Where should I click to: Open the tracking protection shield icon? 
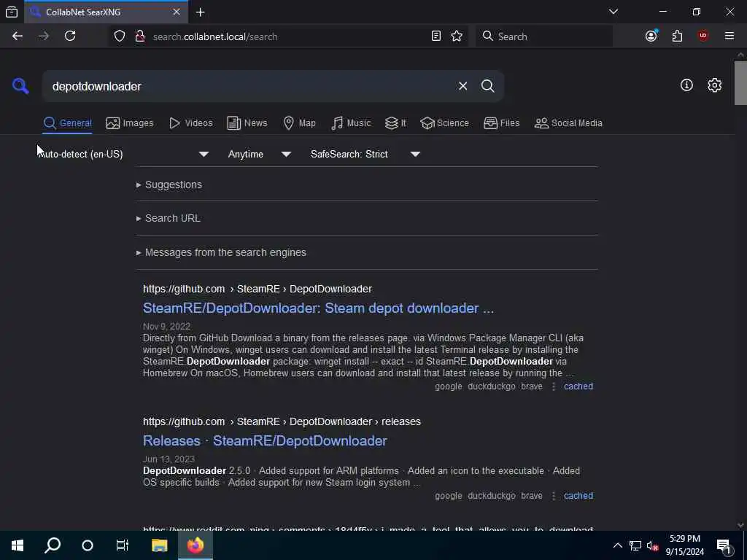pos(120,36)
